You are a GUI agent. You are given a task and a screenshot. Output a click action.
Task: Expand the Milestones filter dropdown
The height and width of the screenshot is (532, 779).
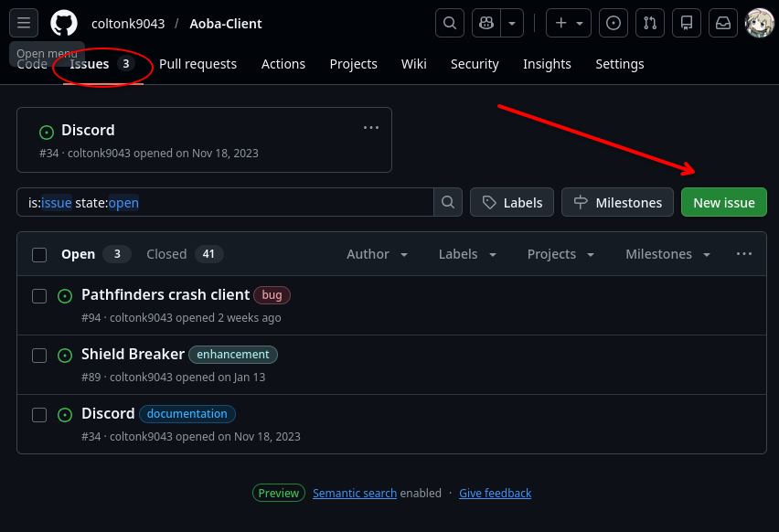click(667, 254)
